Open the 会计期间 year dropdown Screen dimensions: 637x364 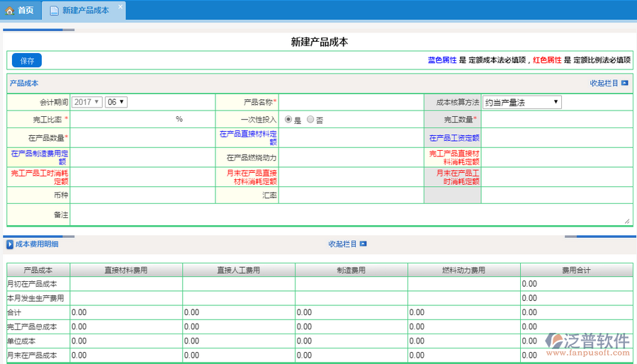coord(86,102)
